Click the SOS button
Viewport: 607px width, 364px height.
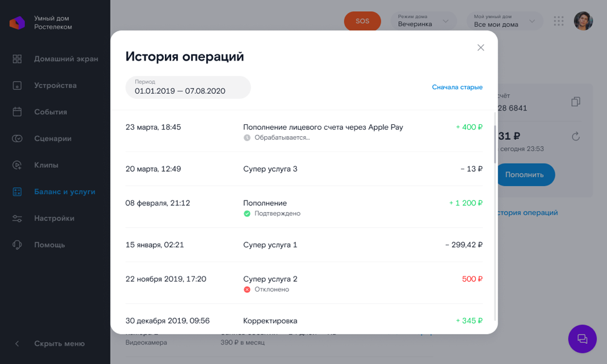point(362,21)
